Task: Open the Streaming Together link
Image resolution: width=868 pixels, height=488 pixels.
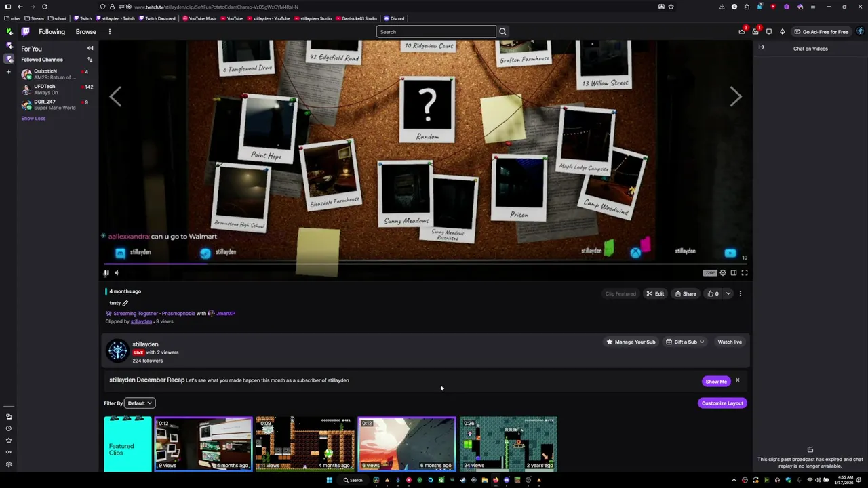Action: point(136,313)
